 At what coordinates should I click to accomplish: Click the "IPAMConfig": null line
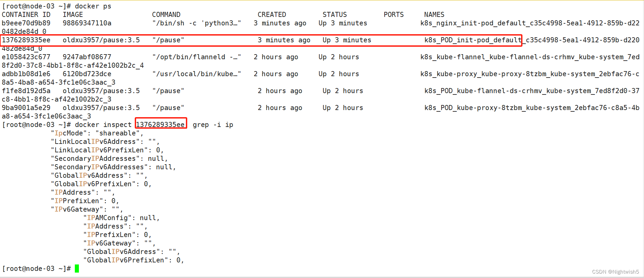point(122,218)
